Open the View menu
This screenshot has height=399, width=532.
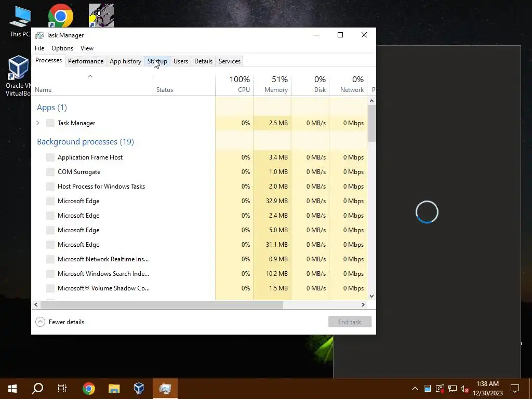click(87, 48)
